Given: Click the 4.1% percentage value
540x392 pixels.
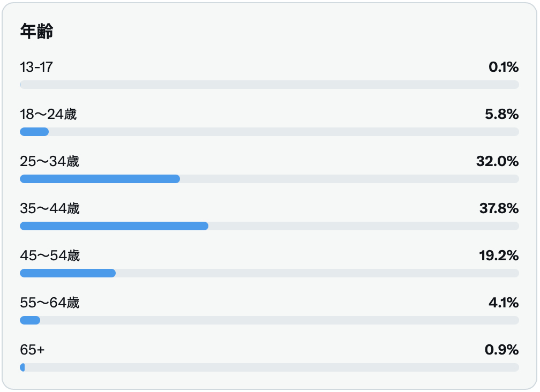Looking at the screenshot, I should point(504,303).
